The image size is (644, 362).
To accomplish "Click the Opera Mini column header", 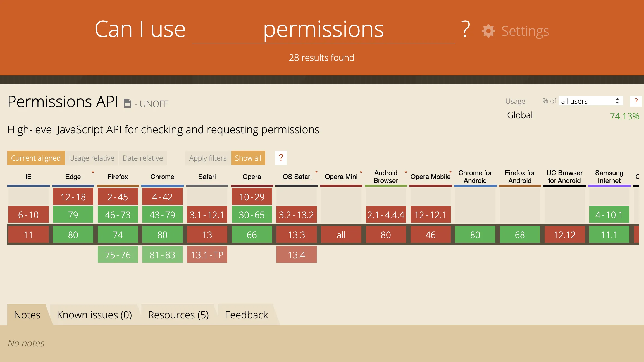I will point(341,177).
